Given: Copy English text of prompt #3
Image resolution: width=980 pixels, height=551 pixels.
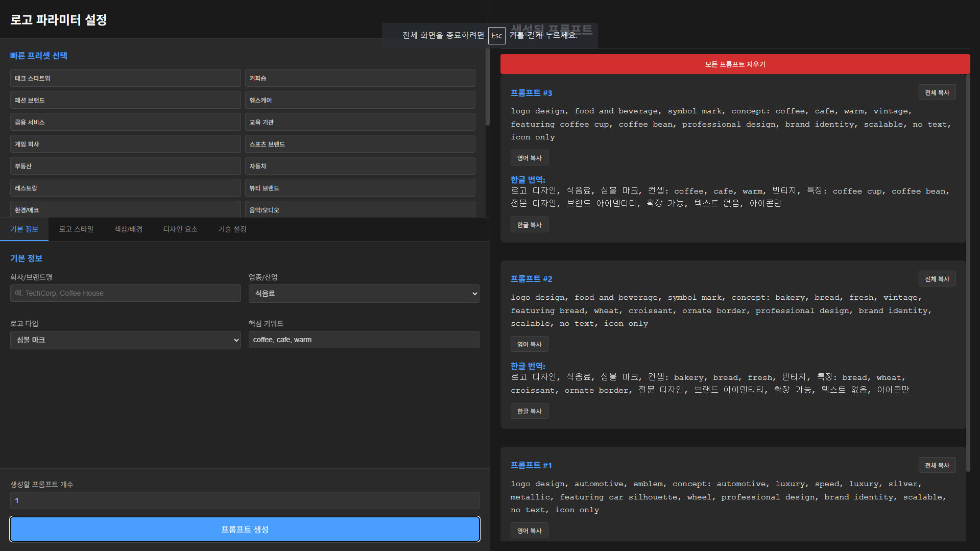Looking at the screenshot, I should [x=529, y=158].
